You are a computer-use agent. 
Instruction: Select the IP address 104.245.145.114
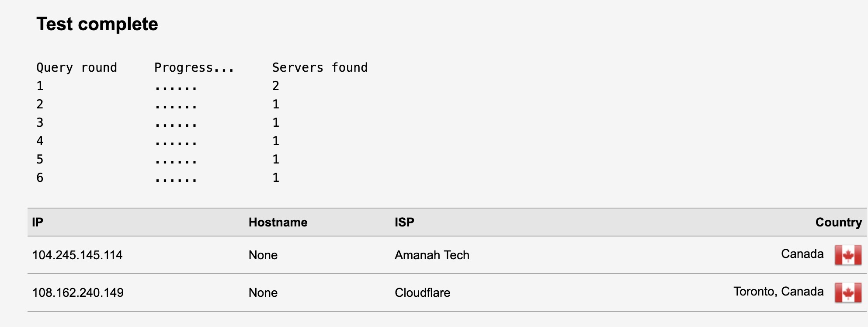77,255
